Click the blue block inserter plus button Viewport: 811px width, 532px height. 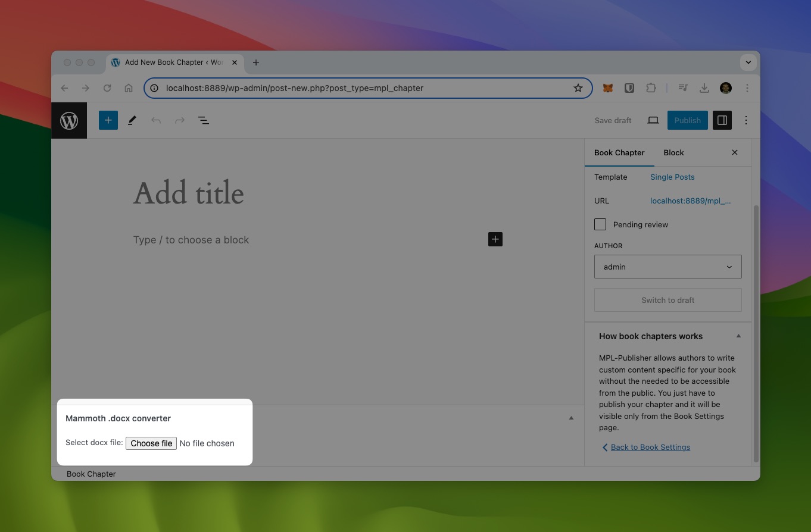pyautogui.click(x=108, y=120)
